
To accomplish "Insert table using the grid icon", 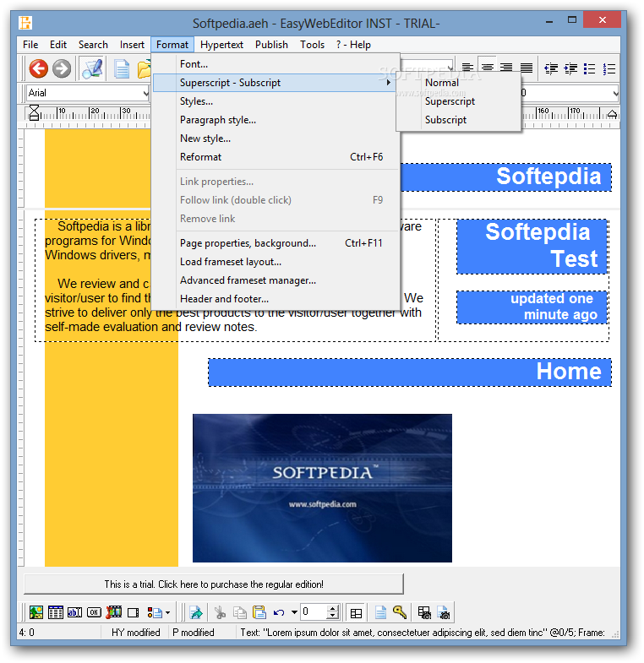I will click(56, 611).
